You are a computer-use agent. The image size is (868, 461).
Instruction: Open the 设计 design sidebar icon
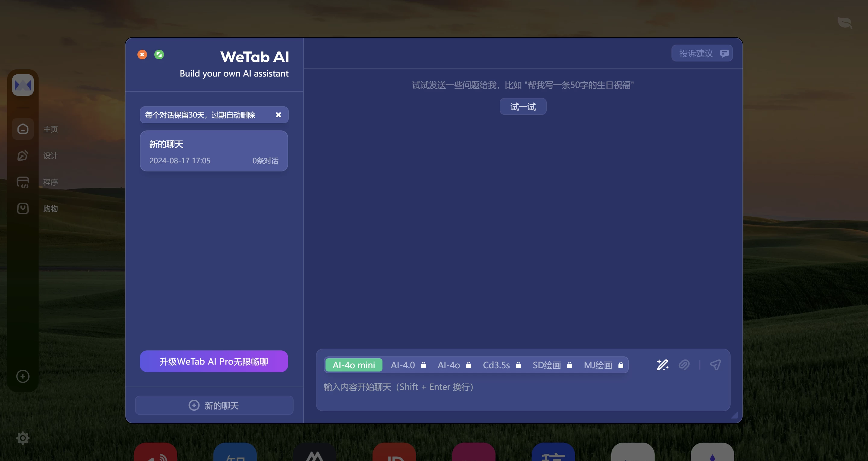[x=23, y=155]
